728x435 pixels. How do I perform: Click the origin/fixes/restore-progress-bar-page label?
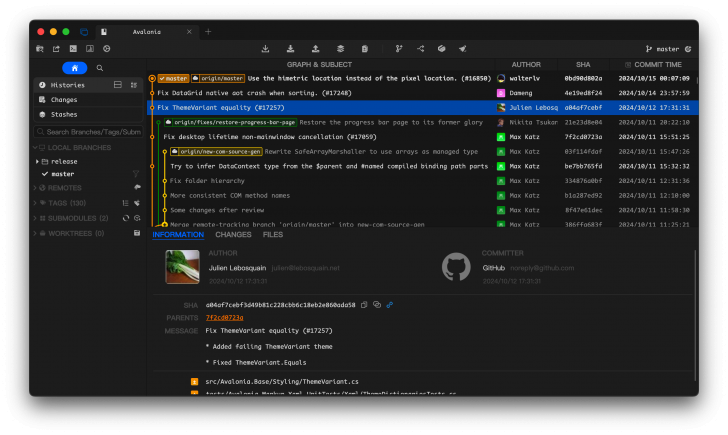(x=231, y=123)
